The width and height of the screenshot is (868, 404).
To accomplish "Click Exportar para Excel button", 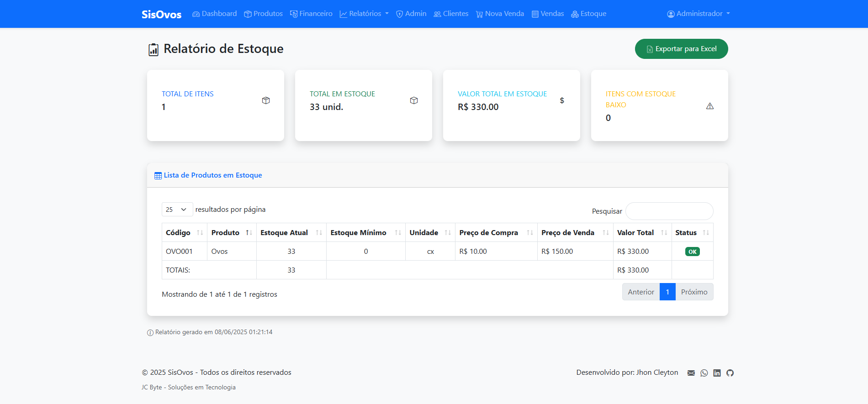I will pos(681,49).
